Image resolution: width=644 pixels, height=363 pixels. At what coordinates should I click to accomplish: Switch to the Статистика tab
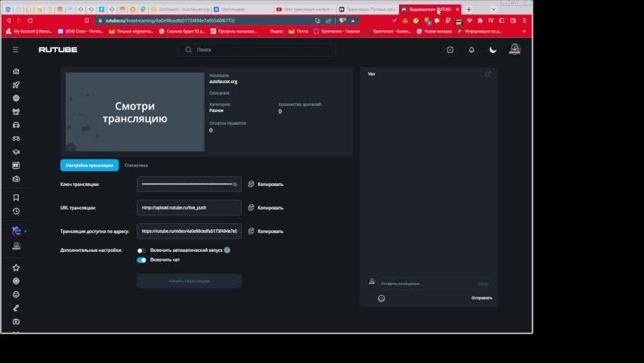pos(136,166)
